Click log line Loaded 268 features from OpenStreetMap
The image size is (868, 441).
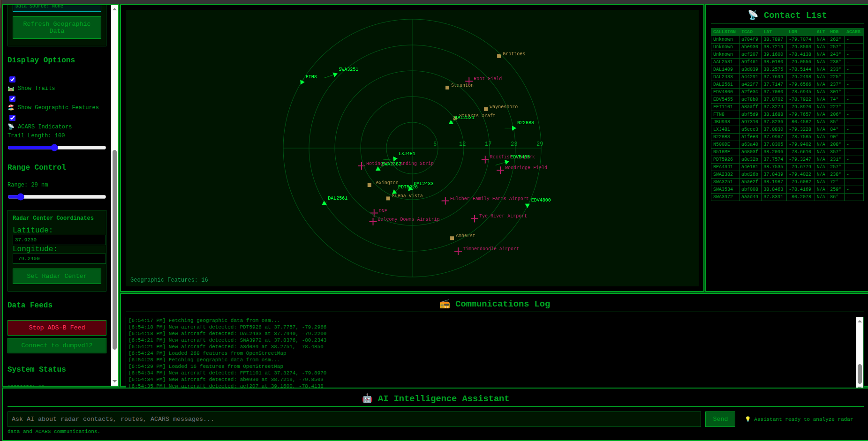207,353
